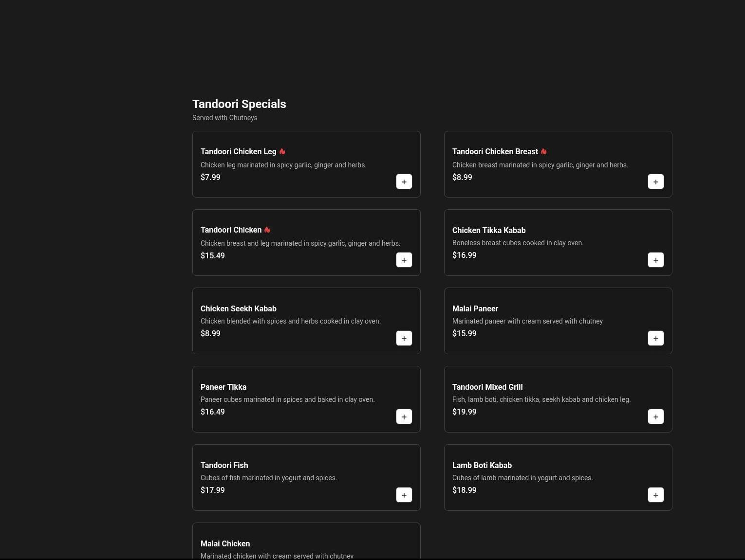Add Tandoori Mixed Grill to order
Screen dimensions: 745x560
pos(655,416)
